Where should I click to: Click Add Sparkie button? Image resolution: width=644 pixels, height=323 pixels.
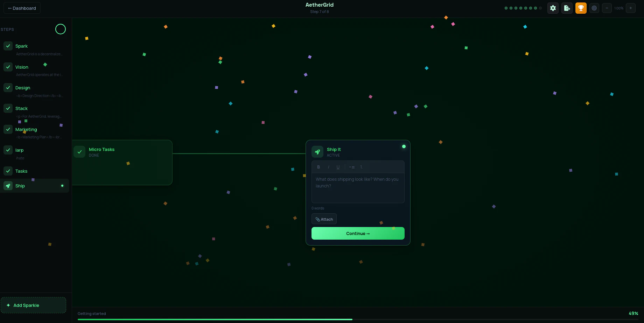(x=33, y=305)
